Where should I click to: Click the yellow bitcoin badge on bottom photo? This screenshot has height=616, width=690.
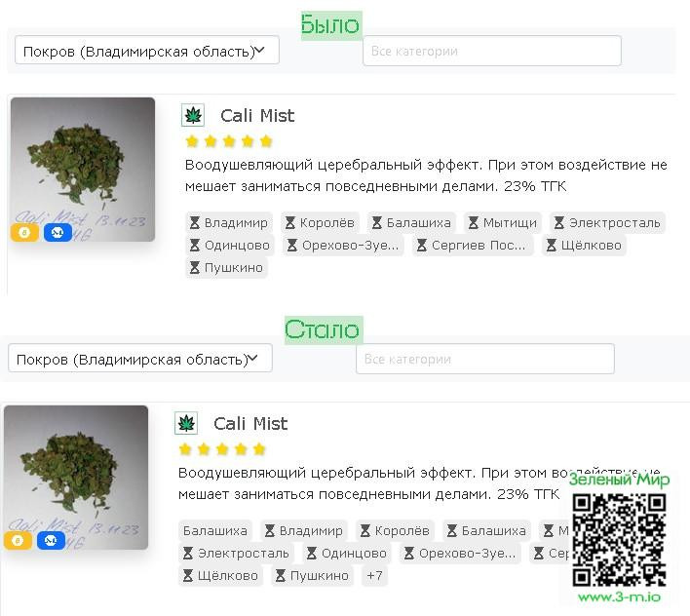coord(18,540)
